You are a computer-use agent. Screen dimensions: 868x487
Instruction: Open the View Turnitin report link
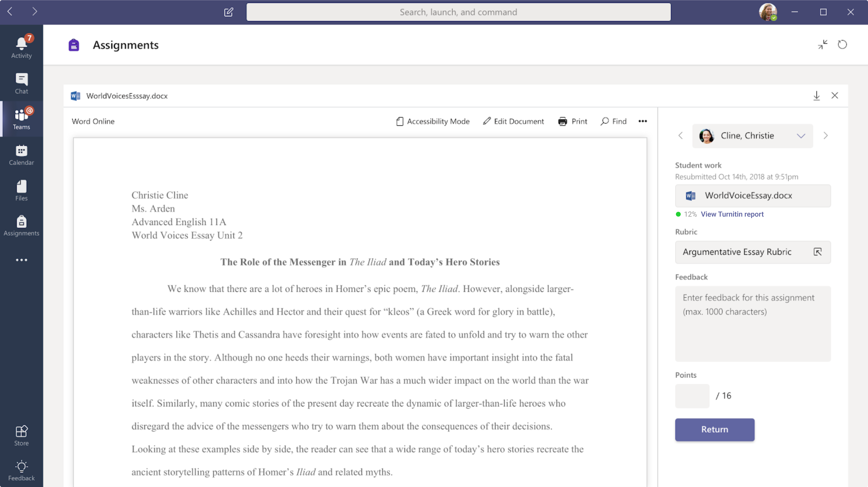coord(732,214)
